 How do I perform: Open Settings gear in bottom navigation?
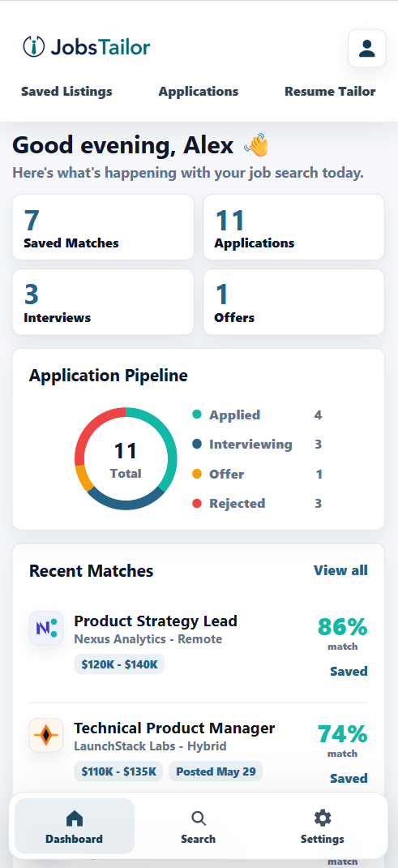(323, 826)
